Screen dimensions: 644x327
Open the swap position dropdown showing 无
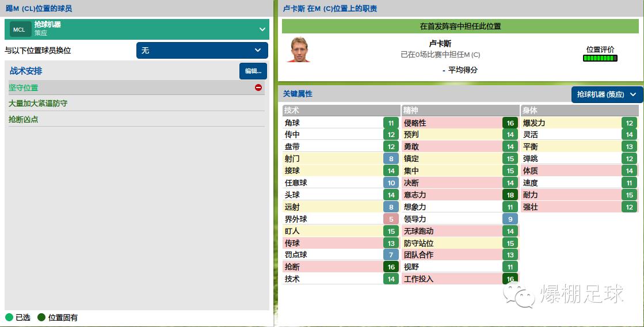coord(202,51)
